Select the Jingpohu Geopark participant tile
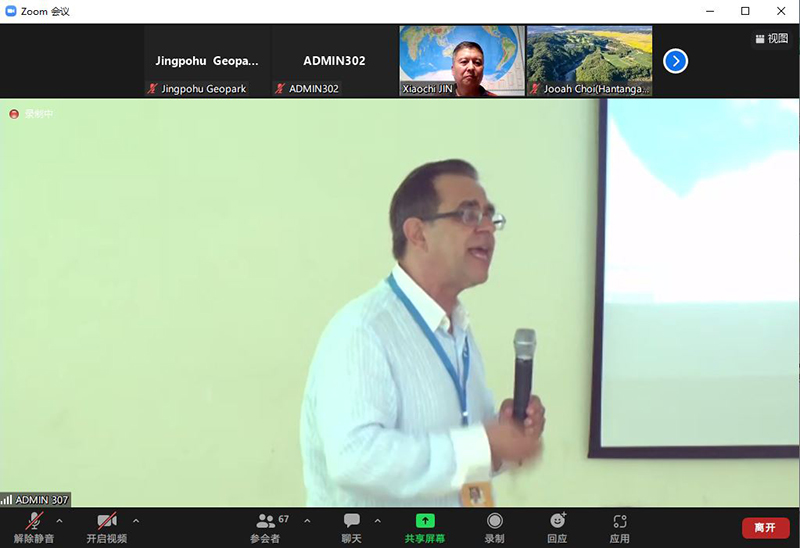 pos(205,61)
